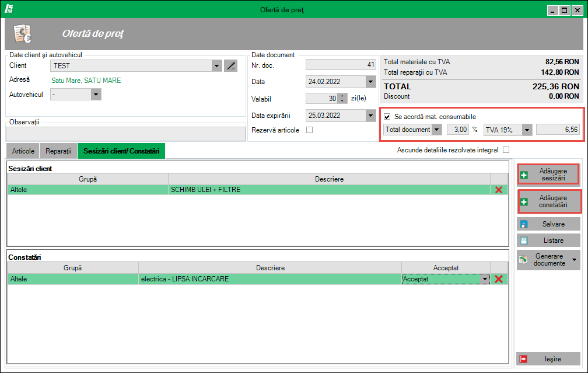Expand the Autovehicul dropdown
This screenshot has width=588, height=373.
[x=96, y=95]
